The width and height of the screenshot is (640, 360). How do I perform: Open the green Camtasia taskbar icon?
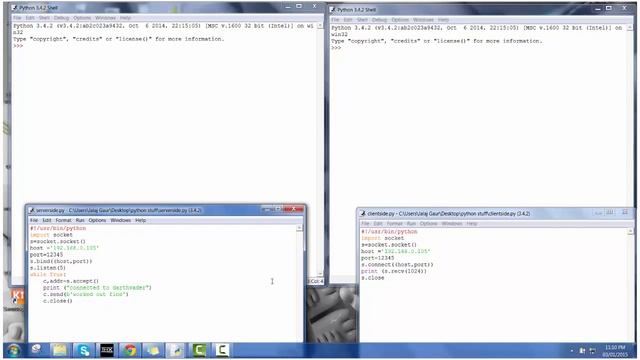pos(199,350)
